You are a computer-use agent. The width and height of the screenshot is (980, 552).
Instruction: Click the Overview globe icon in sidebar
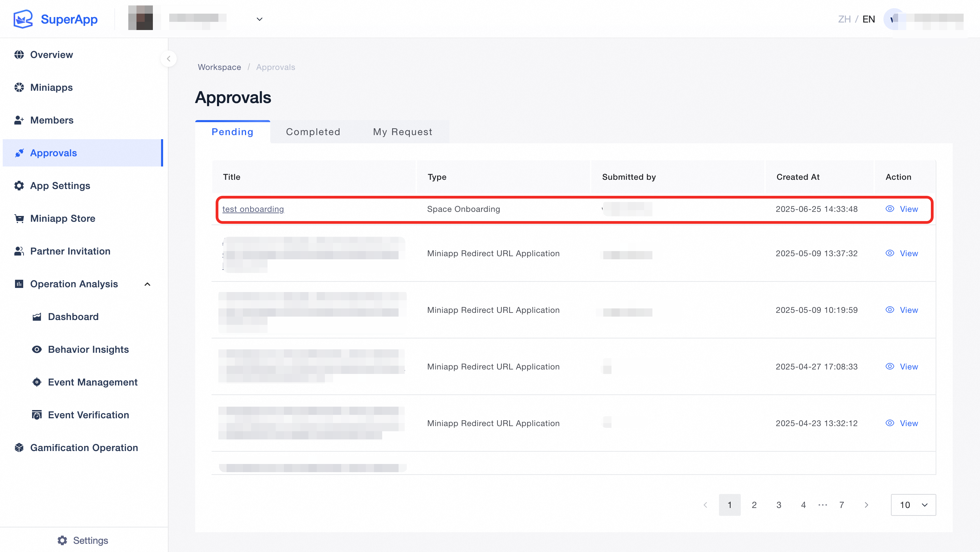19,55
